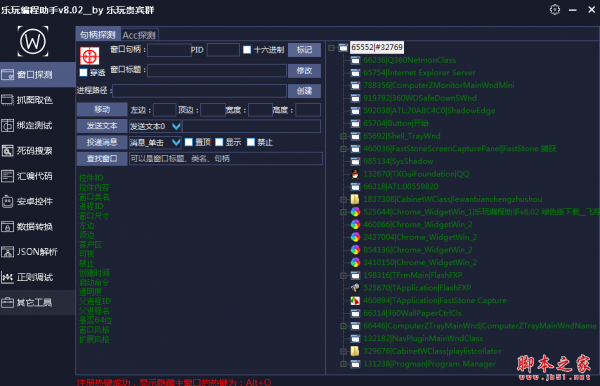The image size is (600, 386).
Task: Open the 消息_单击 dropdown
Action: (x=155, y=142)
